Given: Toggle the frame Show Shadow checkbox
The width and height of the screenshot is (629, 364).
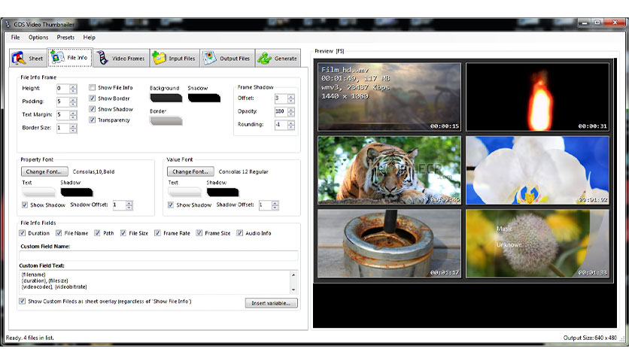Looking at the screenshot, I should pyautogui.click(x=93, y=109).
